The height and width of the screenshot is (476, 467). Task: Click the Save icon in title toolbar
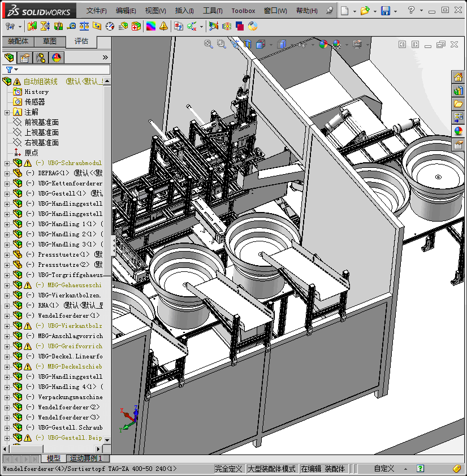coord(385,11)
